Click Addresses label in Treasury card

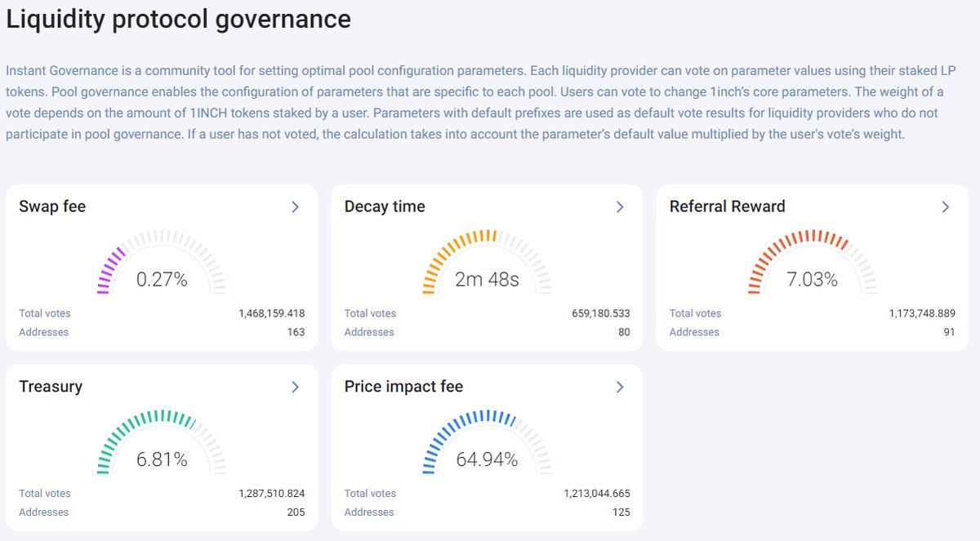(x=44, y=512)
